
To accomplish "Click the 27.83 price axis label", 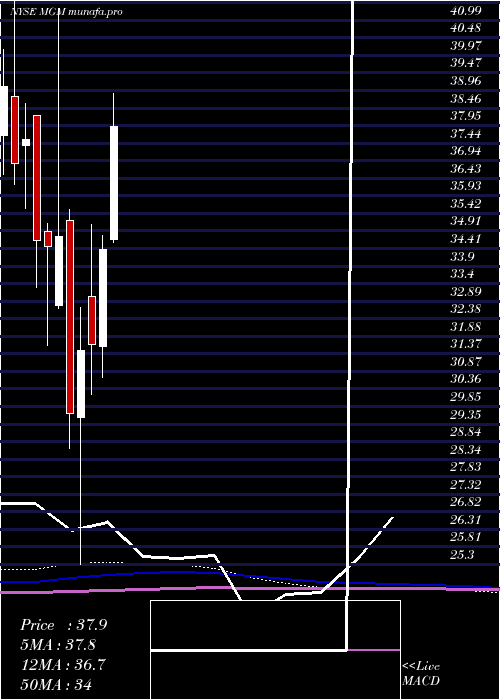I will coord(466,467).
